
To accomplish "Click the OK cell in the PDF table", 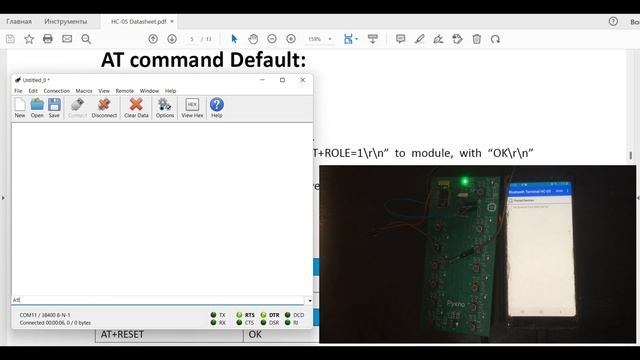I will coord(255,334).
